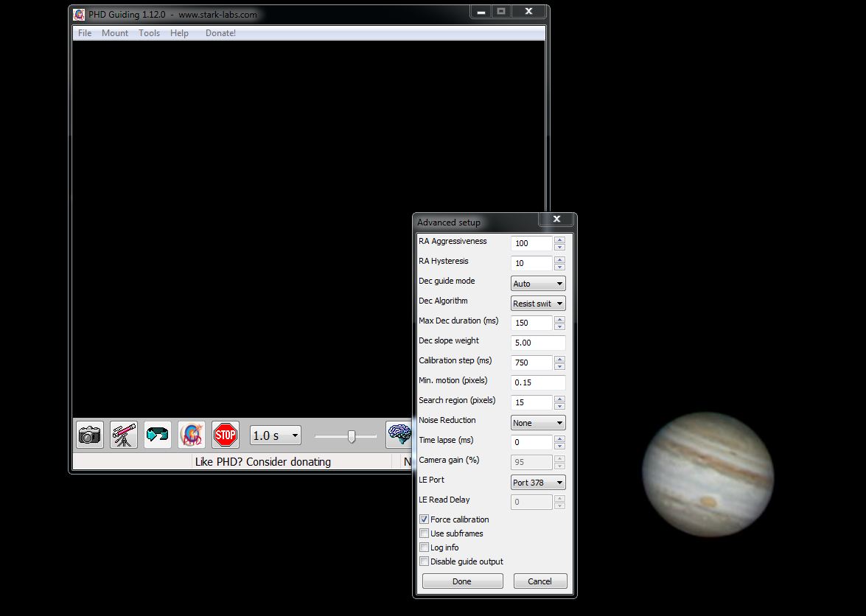Open the Donate! menu
866x616 pixels.
click(x=220, y=33)
